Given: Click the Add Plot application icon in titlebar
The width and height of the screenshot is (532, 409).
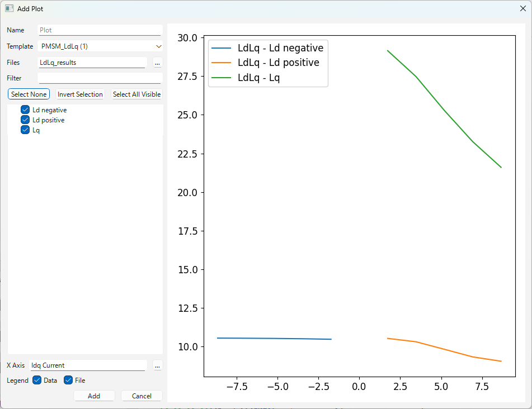Looking at the screenshot, I should coord(9,8).
